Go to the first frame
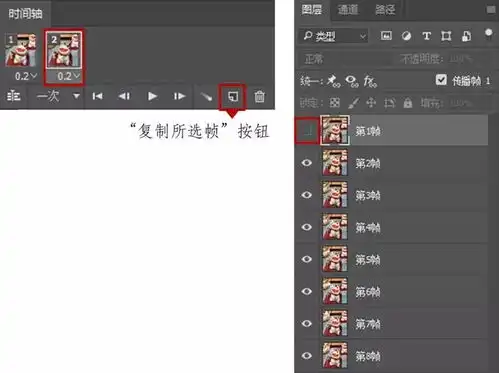Image resolution: width=499 pixels, height=373 pixels. coord(97,96)
